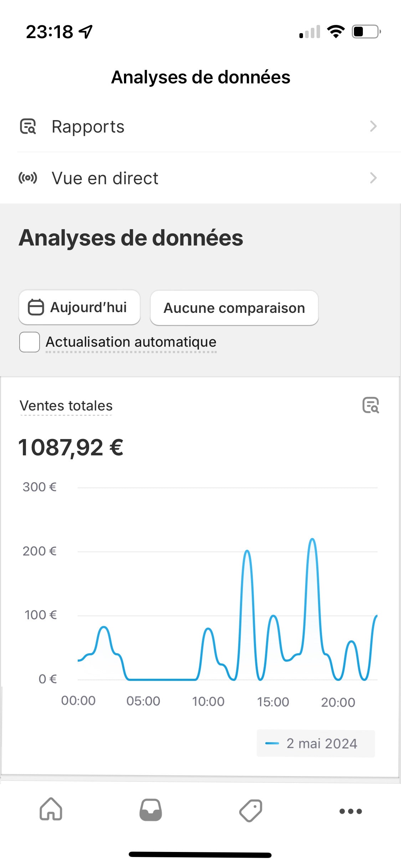Open the Aujourd'hui date range selector
The width and height of the screenshot is (401, 868).
(x=79, y=307)
